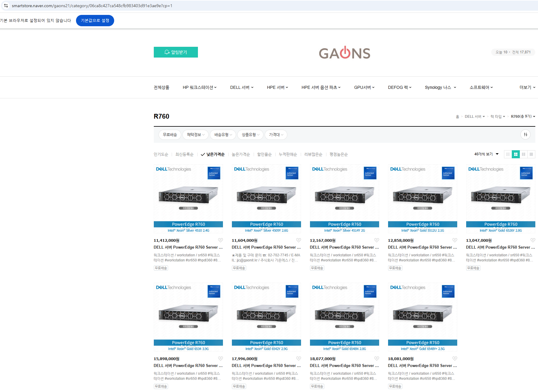Expand the 혜택정보 filter dropdown
The width and height of the screenshot is (538, 392).
[196, 135]
